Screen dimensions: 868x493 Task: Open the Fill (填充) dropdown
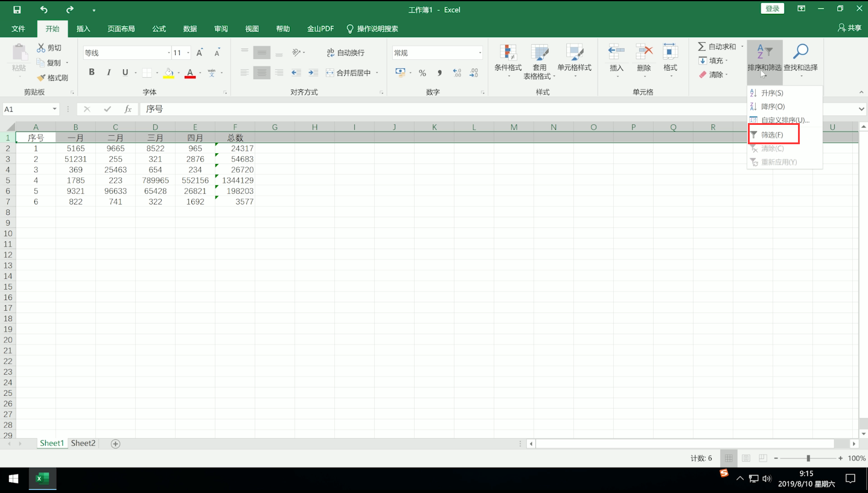coord(713,61)
